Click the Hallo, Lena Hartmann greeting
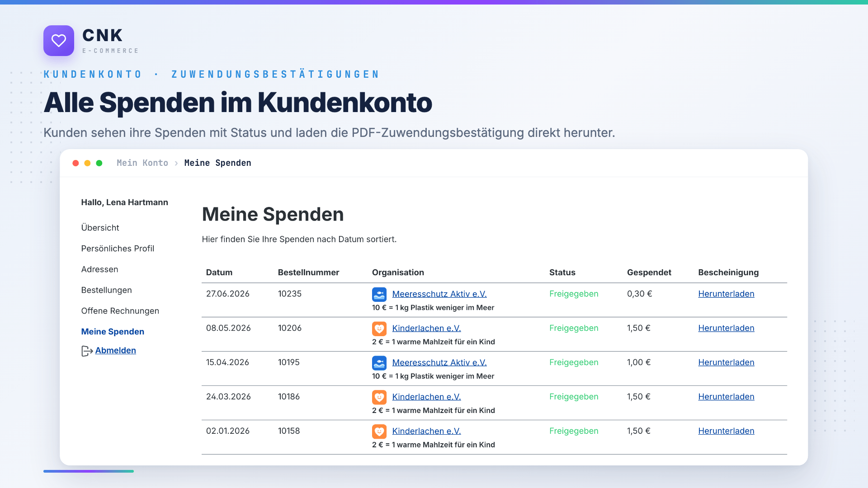This screenshot has height=488, width=868. point(125,202)
